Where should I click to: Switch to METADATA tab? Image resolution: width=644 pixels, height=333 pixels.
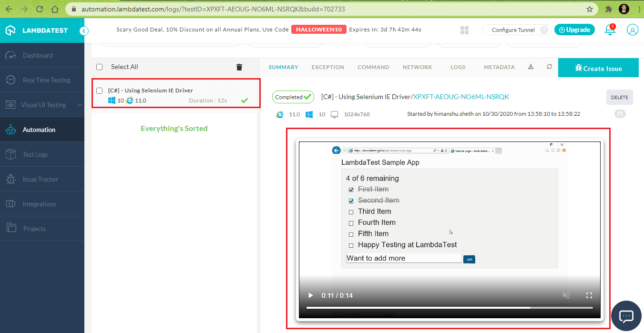(x=499, y=67)
